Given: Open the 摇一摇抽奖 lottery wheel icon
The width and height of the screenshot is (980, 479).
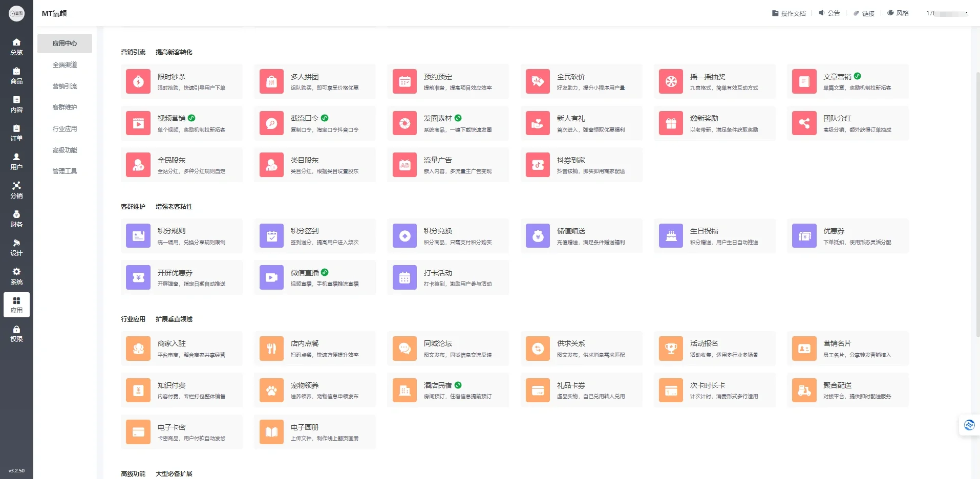Looking at the screenshot, I should pyautogui.click(x=671, y=81).
